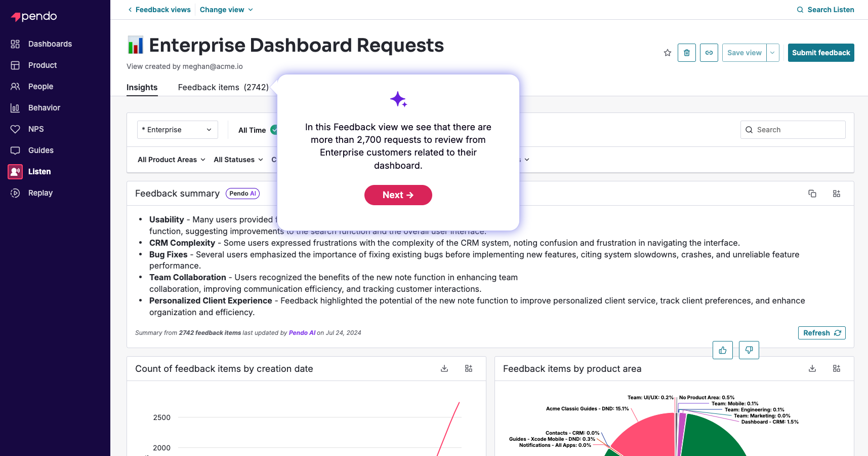
Task: Click View created by meghan@acme.io text
Action: (185, 66)
